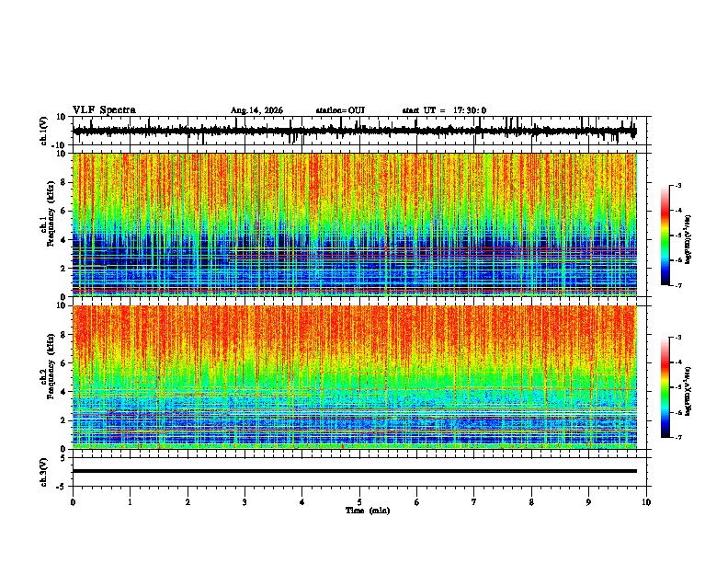Click the ch.2 "Frequency (kHz)" axis label

[x=51, y=366]
